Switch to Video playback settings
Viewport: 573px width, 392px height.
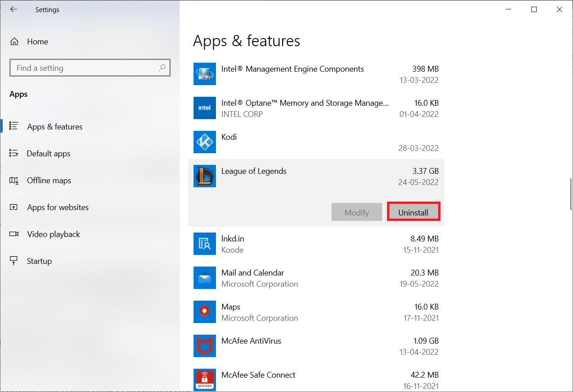coord(90,234)
